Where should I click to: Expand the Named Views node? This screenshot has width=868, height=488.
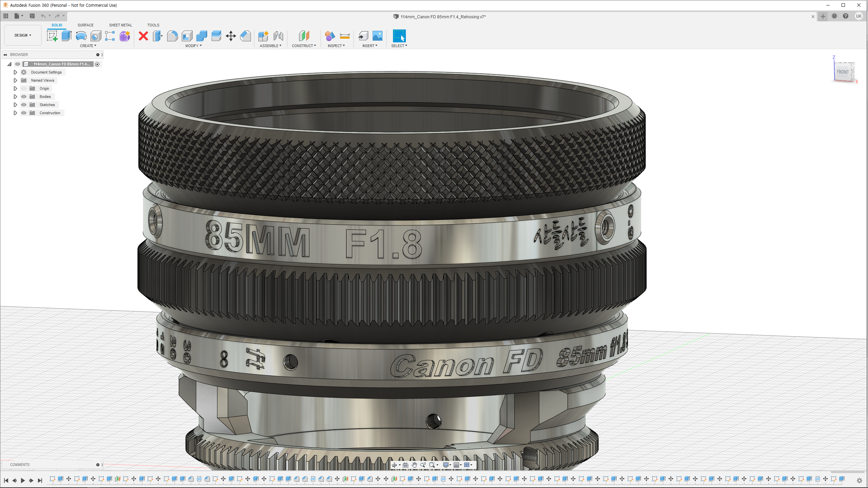15,80
